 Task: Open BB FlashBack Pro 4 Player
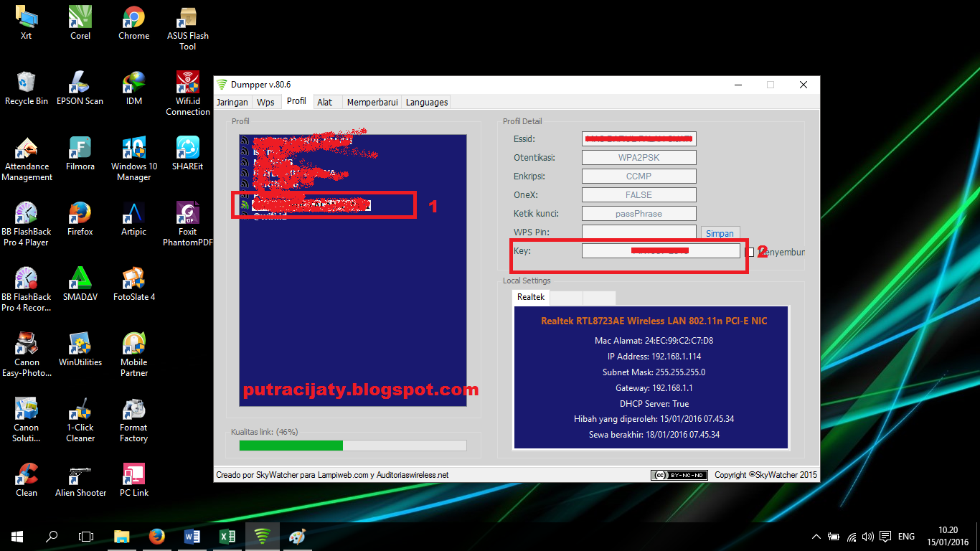[27, 224]
